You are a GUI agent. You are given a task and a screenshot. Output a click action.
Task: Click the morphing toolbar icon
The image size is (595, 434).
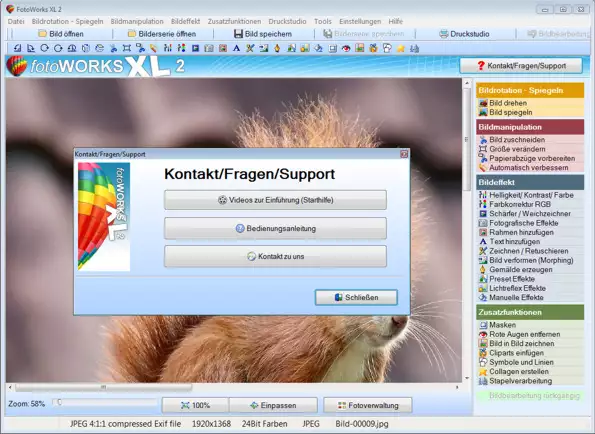pyautogui.click(x=264, y=48)
